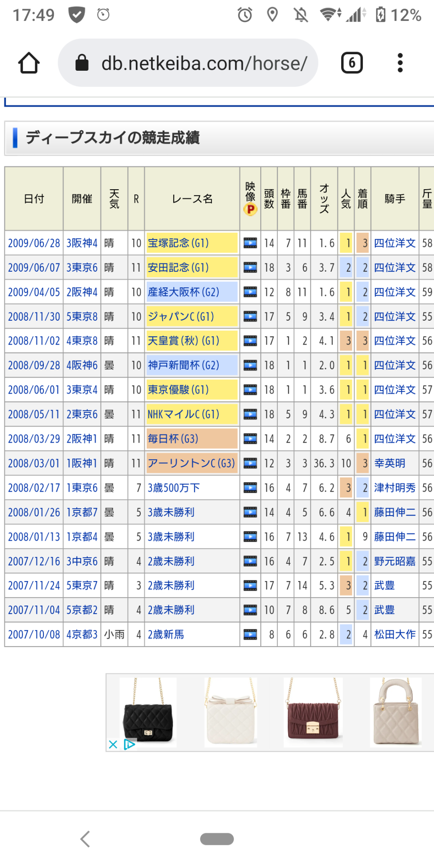Tap the 日付 column header
This screenshot has width=434, height=868.
pyautogui.click(x=34, y=199)
